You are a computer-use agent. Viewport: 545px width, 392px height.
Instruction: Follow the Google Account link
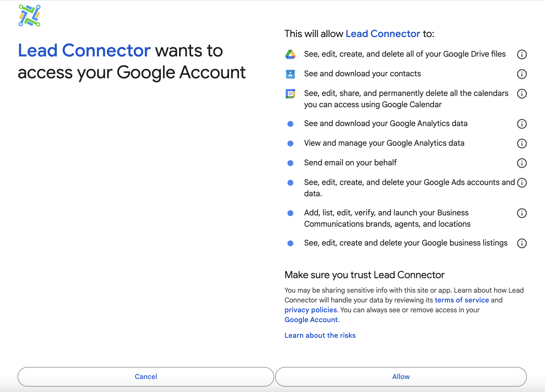pos(311,320)
